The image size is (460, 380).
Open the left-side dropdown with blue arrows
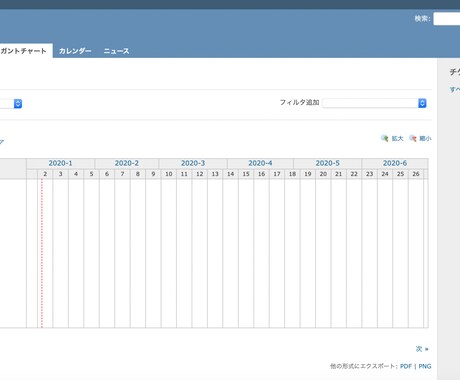11,104
